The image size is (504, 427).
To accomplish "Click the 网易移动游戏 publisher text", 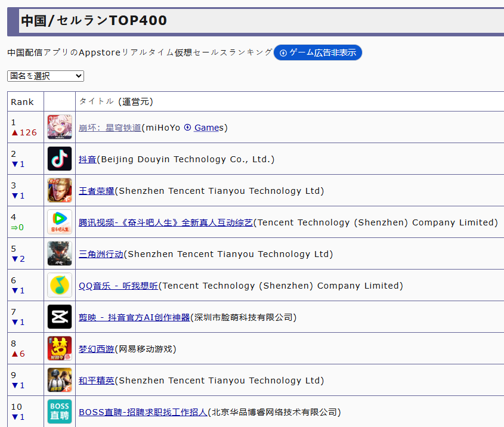I will coord(146,349).
